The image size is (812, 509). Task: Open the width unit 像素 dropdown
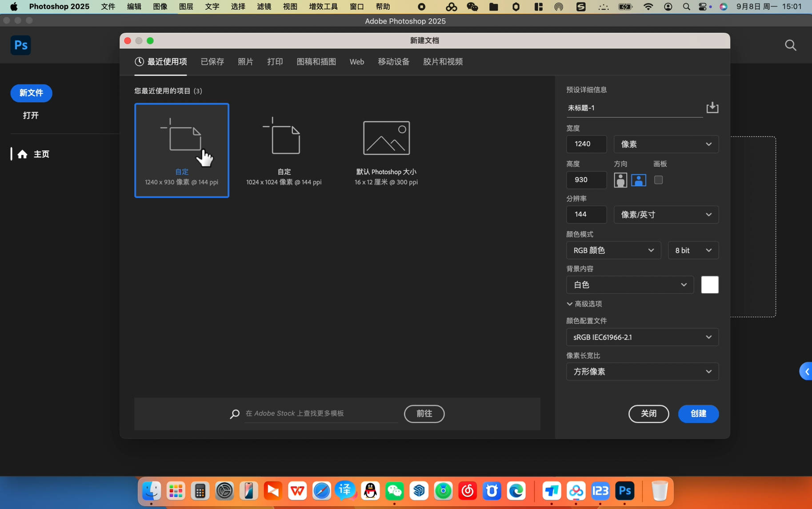tap(666, 144)
